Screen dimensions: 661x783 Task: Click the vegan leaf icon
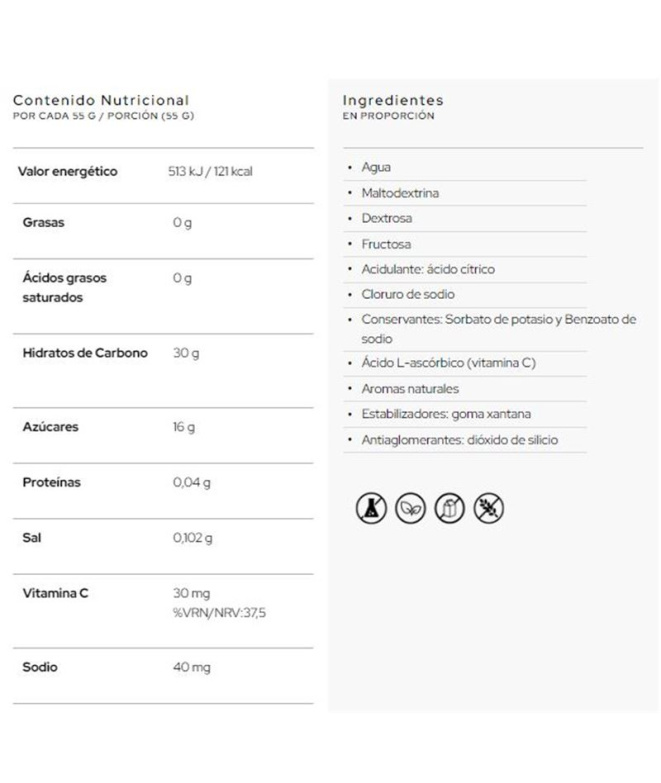pyautogui.click(x=410, y=508)
